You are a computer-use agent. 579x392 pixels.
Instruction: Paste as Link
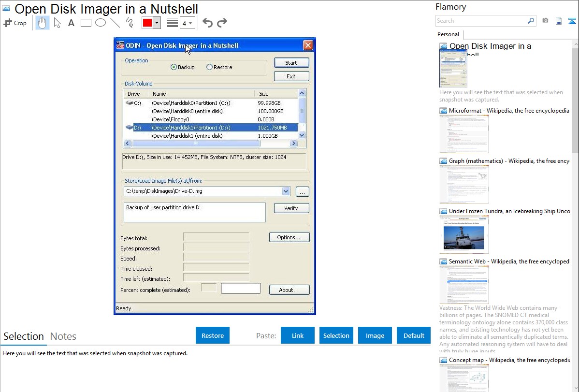298,335
